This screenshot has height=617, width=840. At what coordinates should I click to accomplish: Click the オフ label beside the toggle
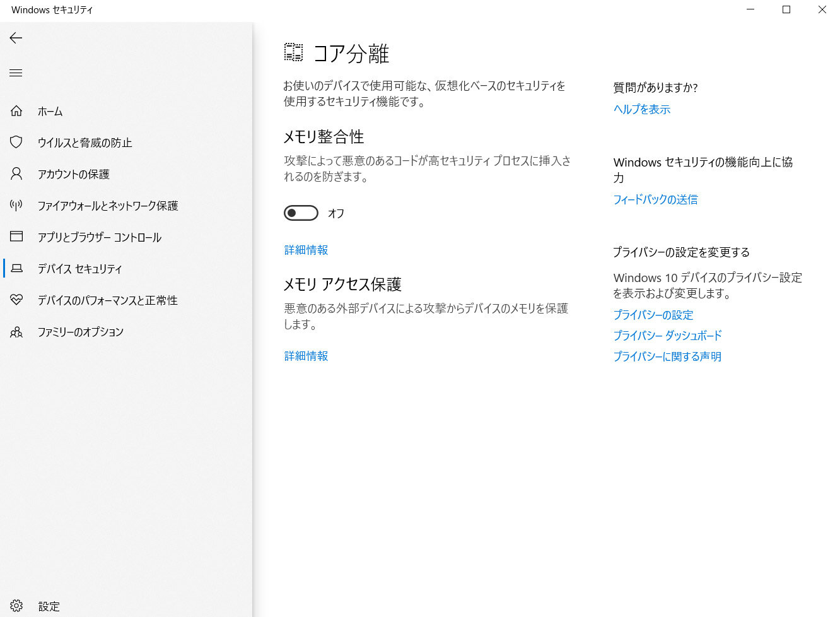(x=336, y=213)
